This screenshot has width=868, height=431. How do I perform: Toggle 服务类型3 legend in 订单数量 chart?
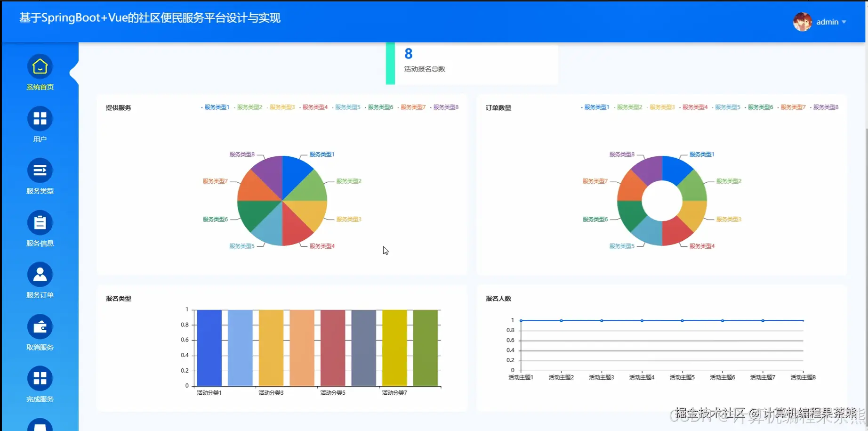click(662, 107)
